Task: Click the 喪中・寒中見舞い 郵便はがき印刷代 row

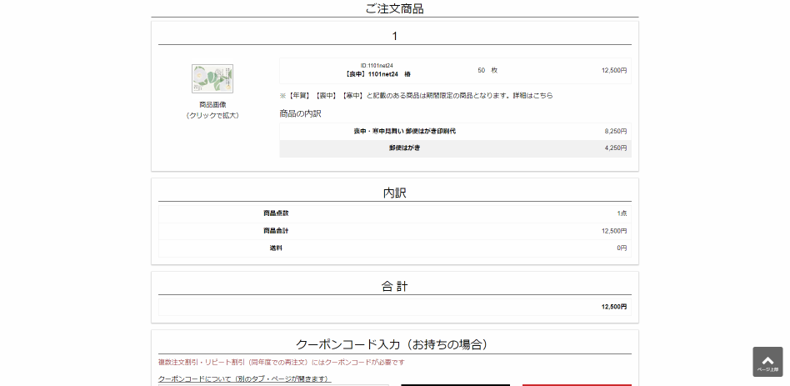Action: tap(455, 132)
